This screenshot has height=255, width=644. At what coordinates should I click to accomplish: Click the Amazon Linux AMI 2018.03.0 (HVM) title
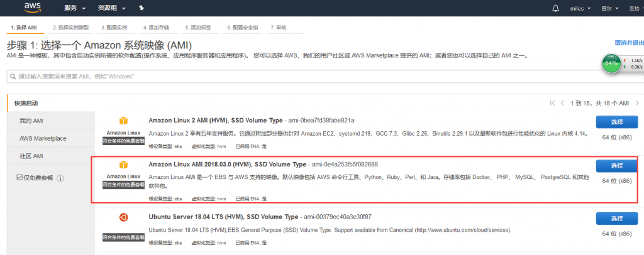point(227,165)
